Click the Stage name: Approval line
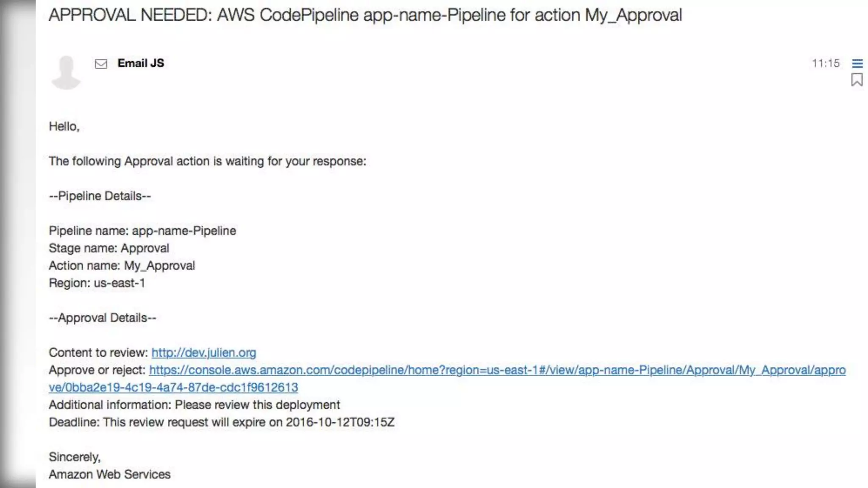868x488 pixels. (109, 248)
